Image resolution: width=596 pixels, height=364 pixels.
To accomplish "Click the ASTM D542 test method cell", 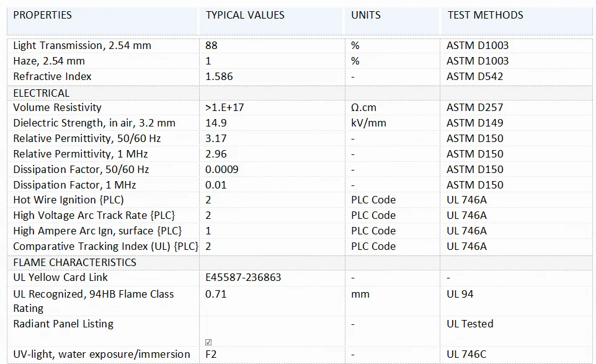I will click(x=474, y=76).
